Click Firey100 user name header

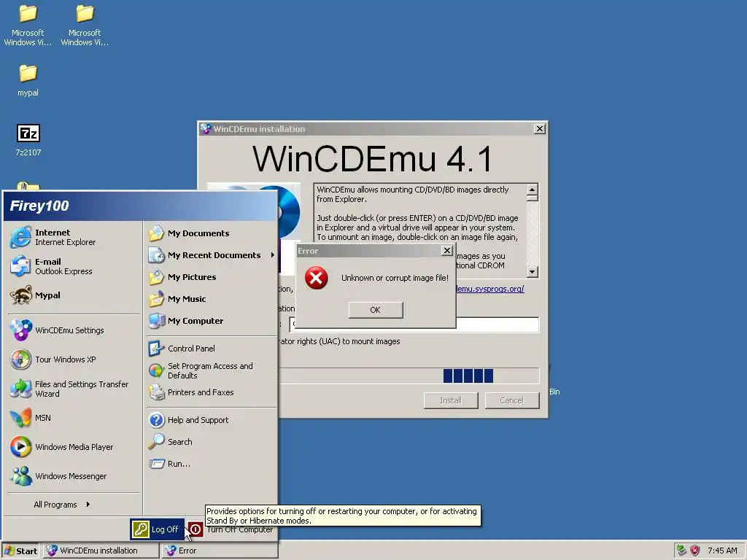[x=39, y=206]
